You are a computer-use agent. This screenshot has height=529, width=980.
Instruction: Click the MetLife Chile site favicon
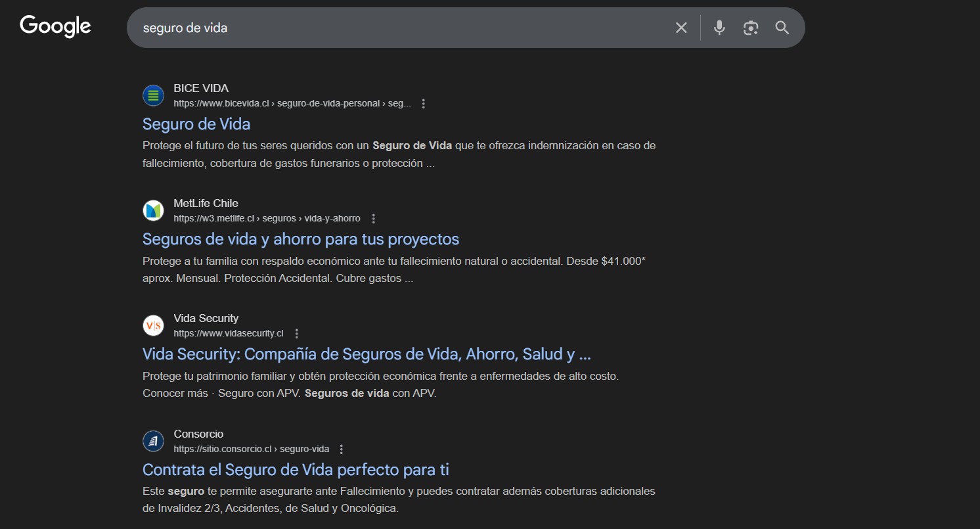pos(153,210)
